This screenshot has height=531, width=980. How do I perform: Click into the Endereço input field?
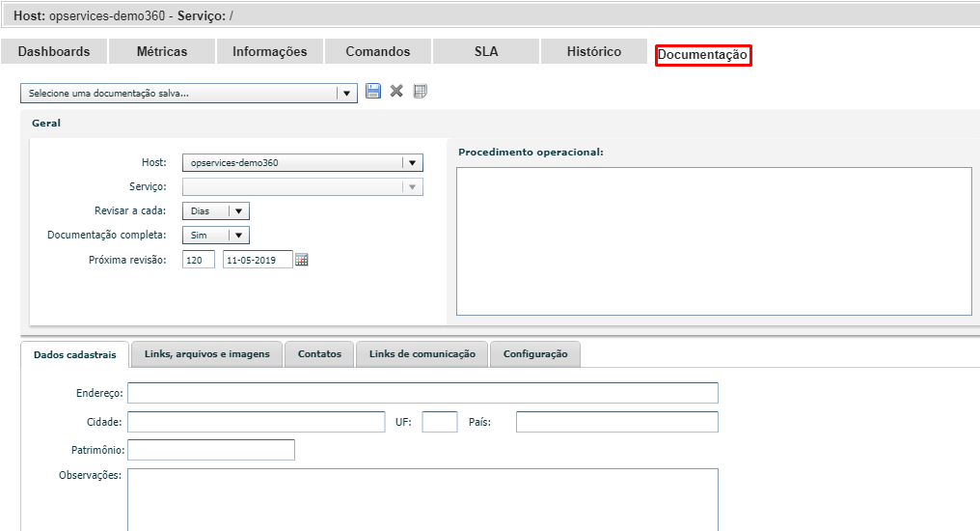pos(422,393)
